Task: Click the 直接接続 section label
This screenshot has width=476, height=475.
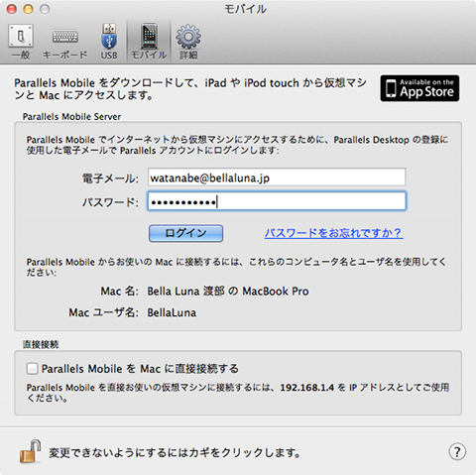Action: [x=41, y=345]
